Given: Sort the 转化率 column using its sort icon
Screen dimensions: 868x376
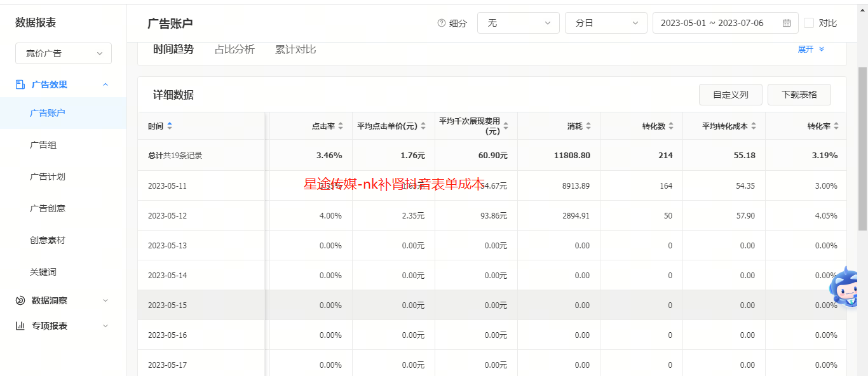Looking at the screenshot, I should [837, 126].
